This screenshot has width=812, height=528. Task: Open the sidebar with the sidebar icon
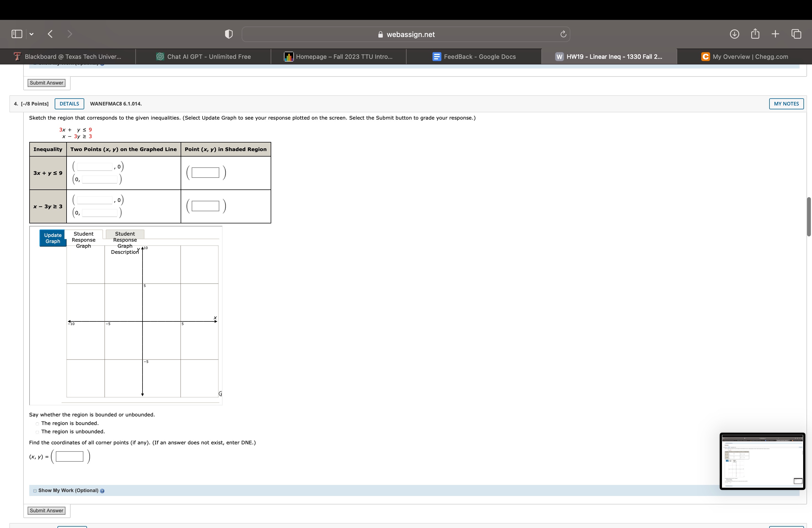tap(16, 34)
